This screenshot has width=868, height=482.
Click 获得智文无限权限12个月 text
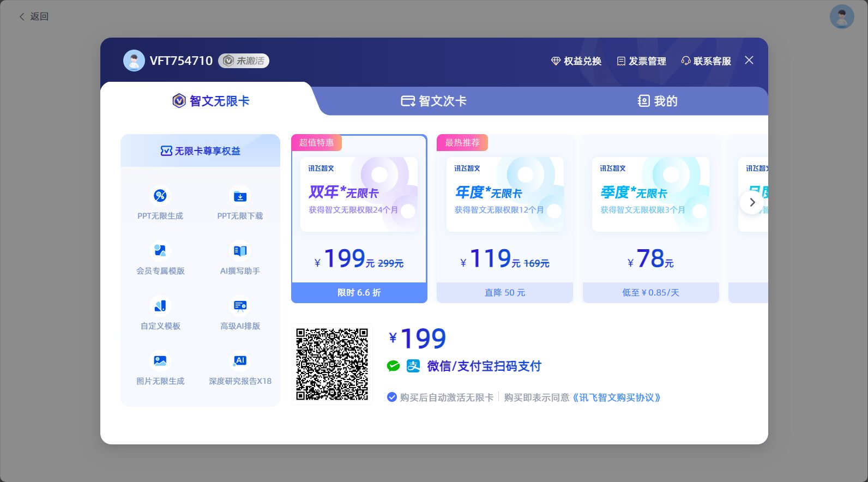point(499,210)
